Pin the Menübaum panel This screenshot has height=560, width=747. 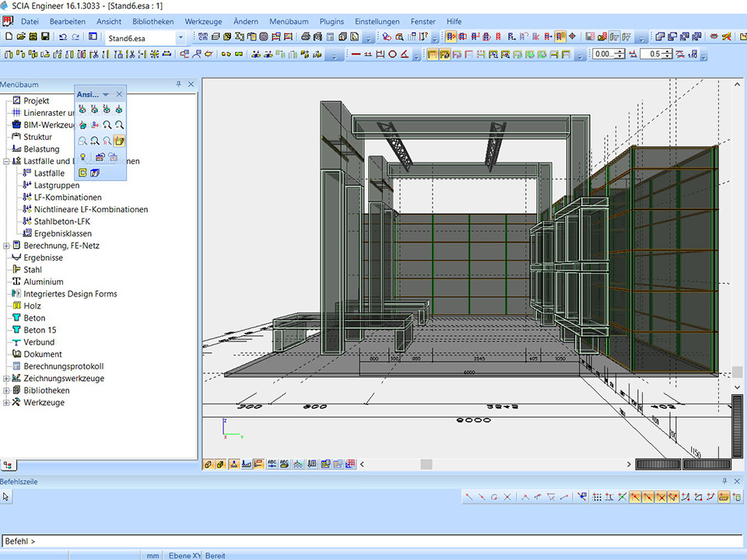coord(178,84)
